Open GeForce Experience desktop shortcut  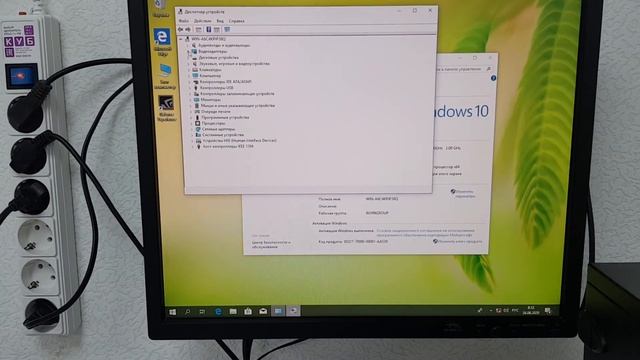(166, 108)
